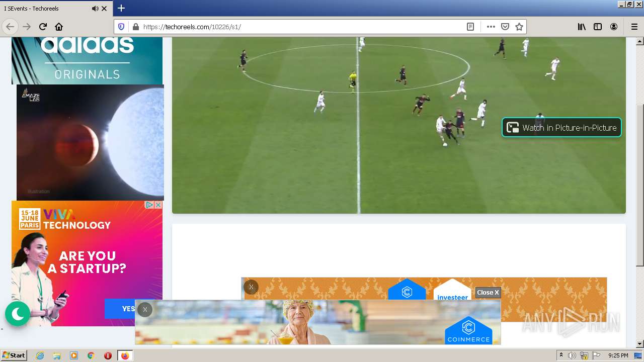Save page to Pocket
This screenshot has height=362, width=644.
click(x=505, y=27)
